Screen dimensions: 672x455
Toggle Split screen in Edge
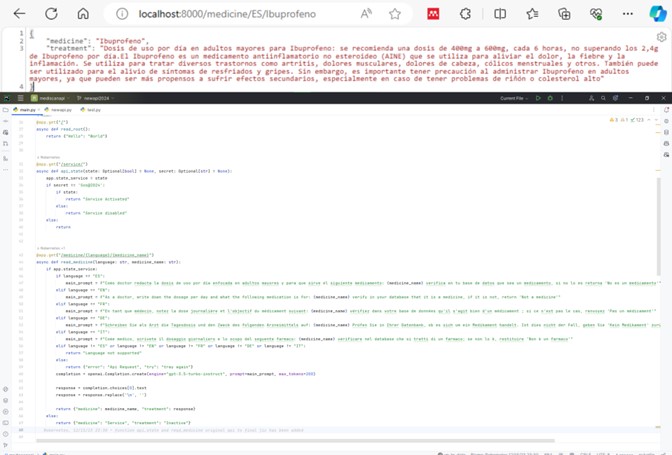[500, 14]
